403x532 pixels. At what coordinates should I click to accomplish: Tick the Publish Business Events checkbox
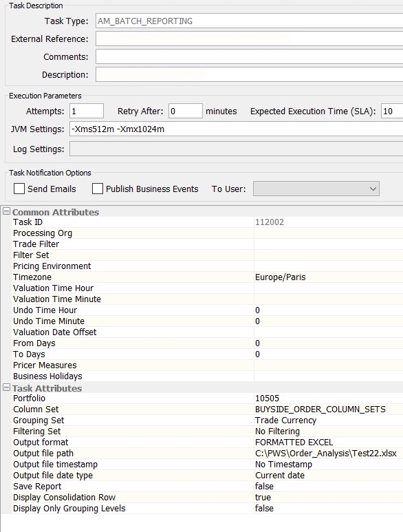point(97,189)
